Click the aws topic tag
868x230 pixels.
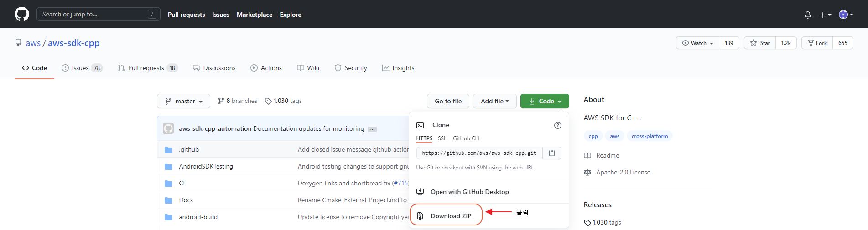tap(615, 136)
